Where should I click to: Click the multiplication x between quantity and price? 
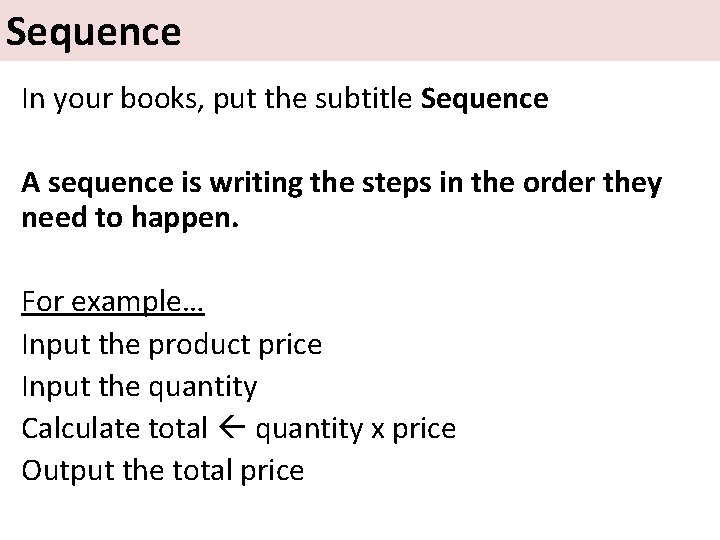click(x=380, y=429)
